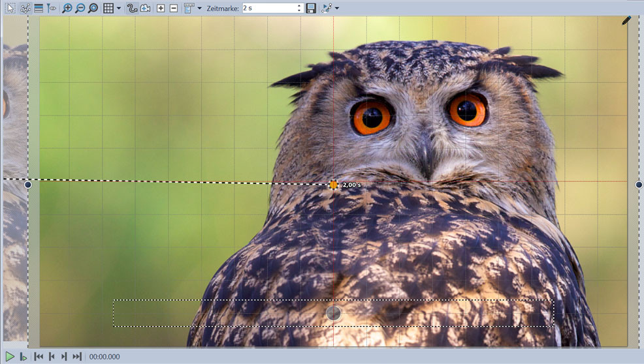This screenshot has width=644, height=364.
Task: Fit view with the magnifier circle icon
Action: (x=93, y=8)
